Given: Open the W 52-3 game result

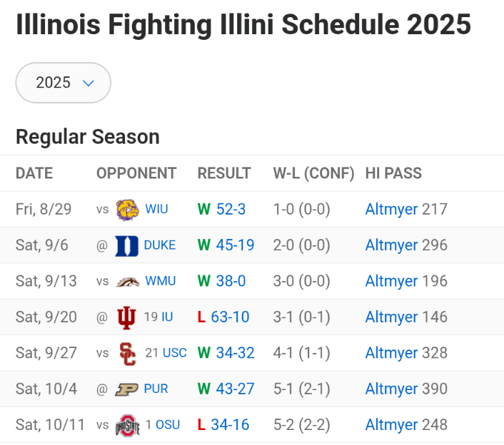Looking at the screenshot, I should (x=221, y=210).
